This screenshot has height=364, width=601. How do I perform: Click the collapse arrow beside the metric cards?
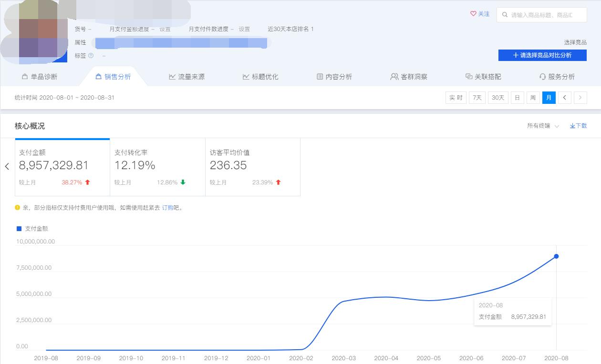[7, 167]
